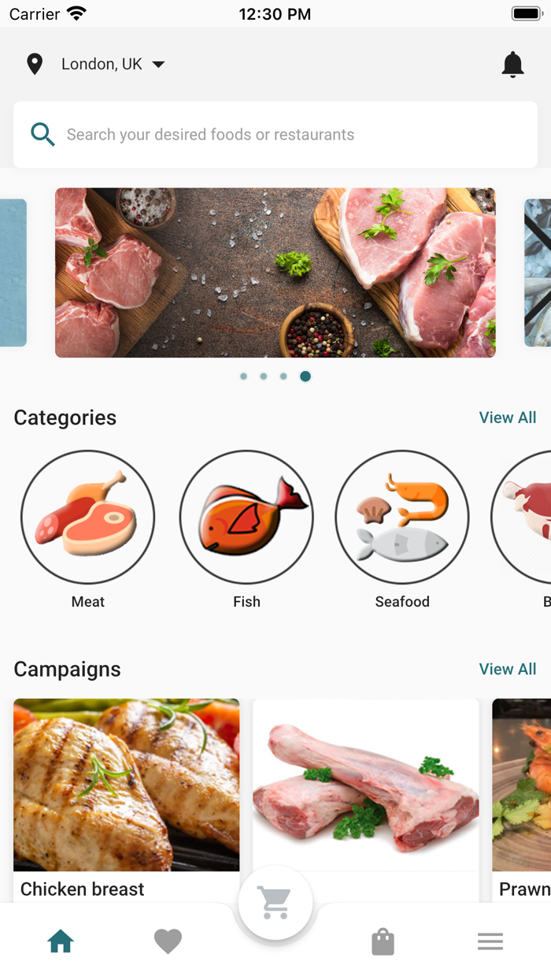
Task: Select the Fish category icon
Action: (x=246, y=518)
